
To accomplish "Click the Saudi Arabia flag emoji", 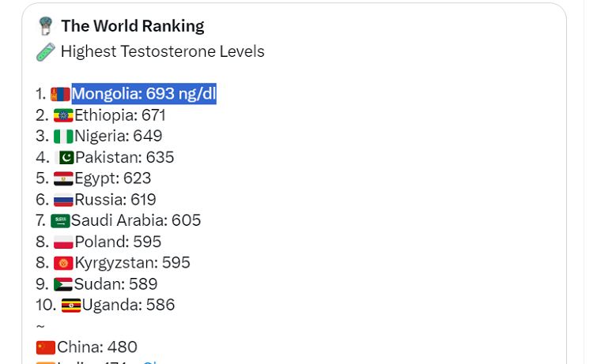I will tap(60, 221).
